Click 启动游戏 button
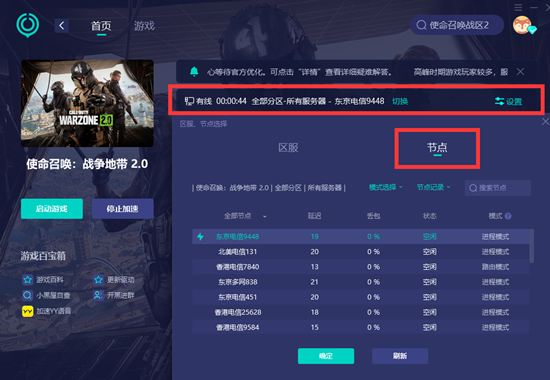This screenshot has height=380, width=550. [x=52, y=209]
